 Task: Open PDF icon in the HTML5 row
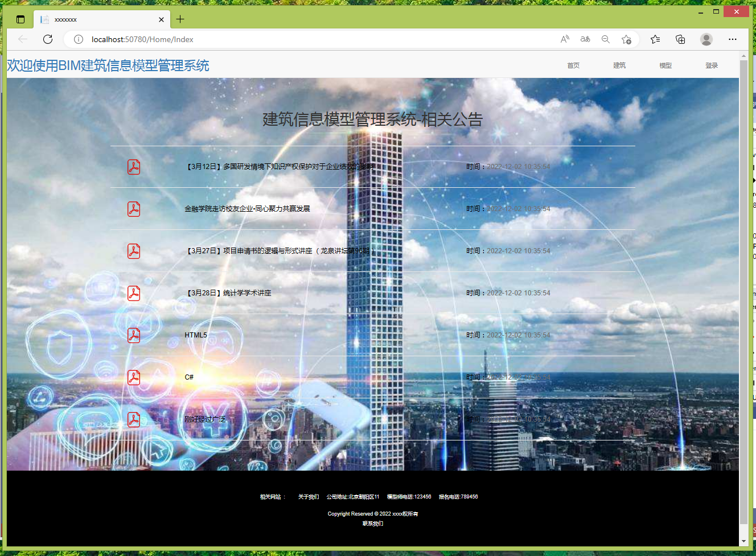coord(134,335)
